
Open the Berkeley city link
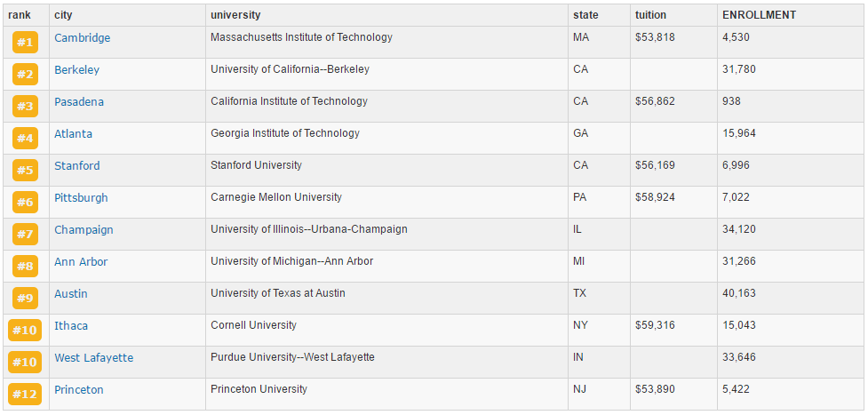(x=77, y=70)
